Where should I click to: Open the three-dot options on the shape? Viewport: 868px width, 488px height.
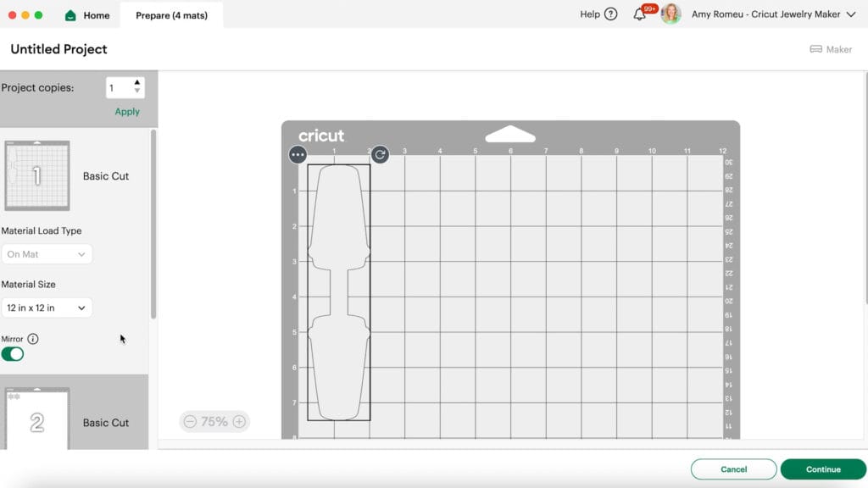[x=298, y=154]
